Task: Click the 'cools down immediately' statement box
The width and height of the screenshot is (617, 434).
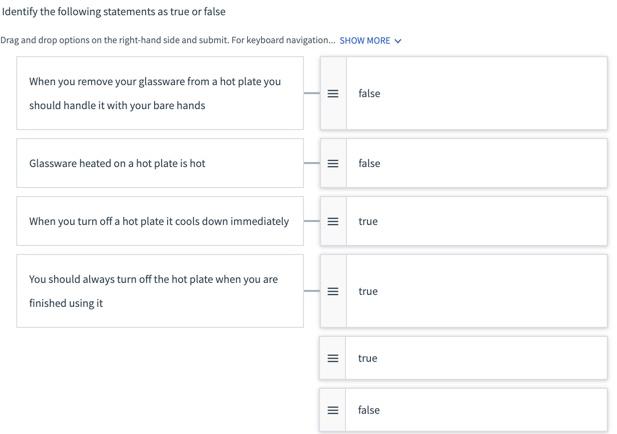Action: tap(160, 221)
